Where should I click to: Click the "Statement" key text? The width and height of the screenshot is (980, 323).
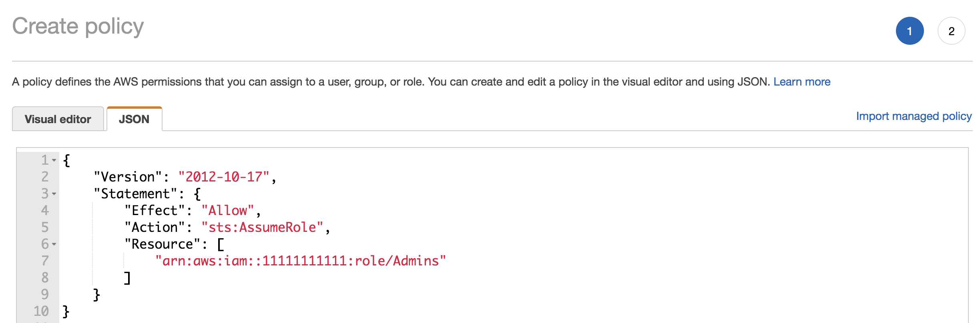coord(135,193)
